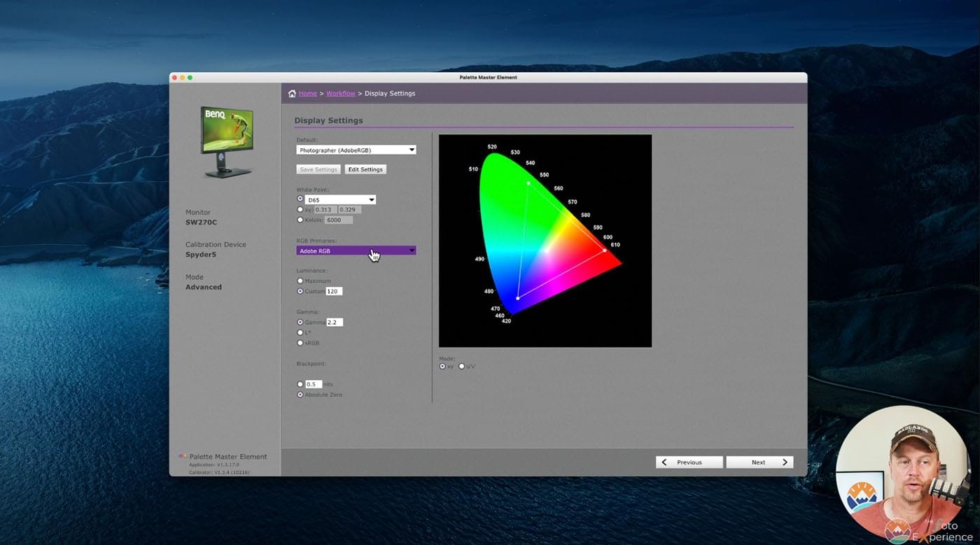Image resolution: width=980 pixels, height=545 pixels.
Task: Expand the D65 white point dropdown
Action: coord(341,200)
